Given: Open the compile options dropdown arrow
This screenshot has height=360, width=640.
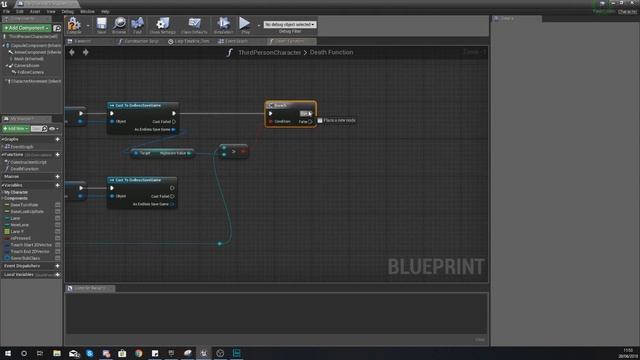Looking at the screenshot, I should [x=88, y=25].
